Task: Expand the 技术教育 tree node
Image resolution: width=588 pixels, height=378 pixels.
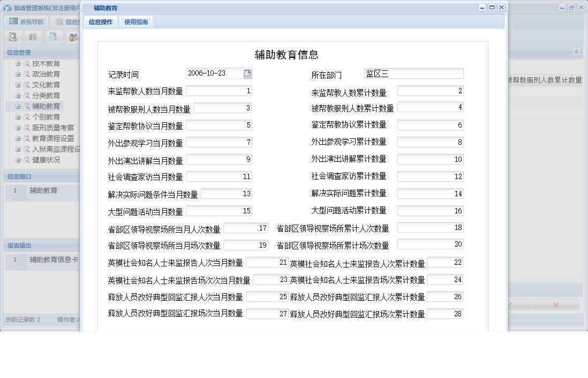Action: click(18, 64)
